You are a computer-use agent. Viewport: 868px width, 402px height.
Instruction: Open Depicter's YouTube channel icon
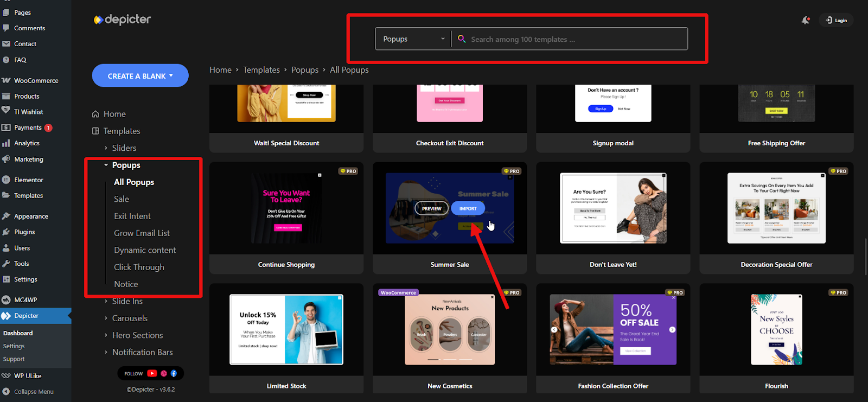pos(152,373)
